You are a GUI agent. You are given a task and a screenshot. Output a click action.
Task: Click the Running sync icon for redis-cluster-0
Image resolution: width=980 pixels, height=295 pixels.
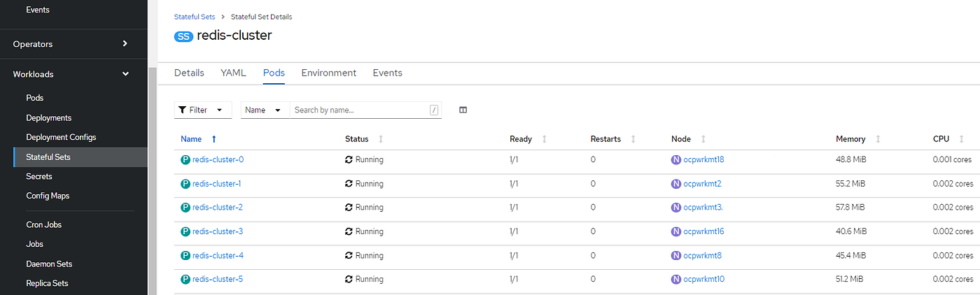tap(349, 159)
